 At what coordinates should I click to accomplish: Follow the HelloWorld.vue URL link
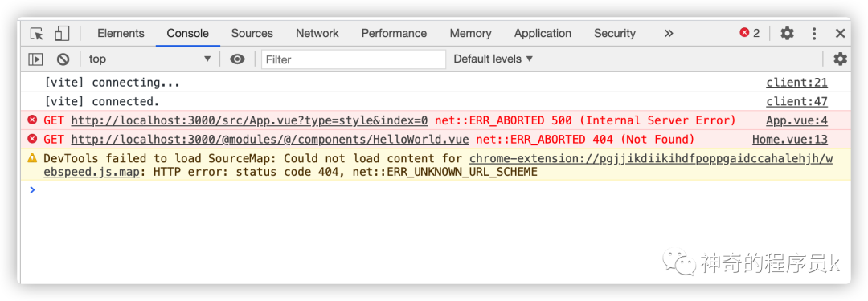click(270, 140)
